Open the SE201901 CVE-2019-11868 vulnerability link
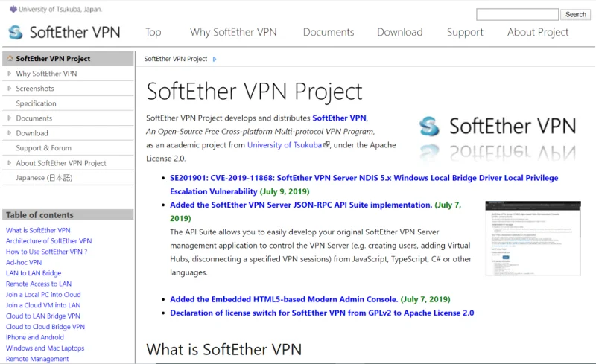This screenshot has height=364, width=596. [x=364, y=185]
